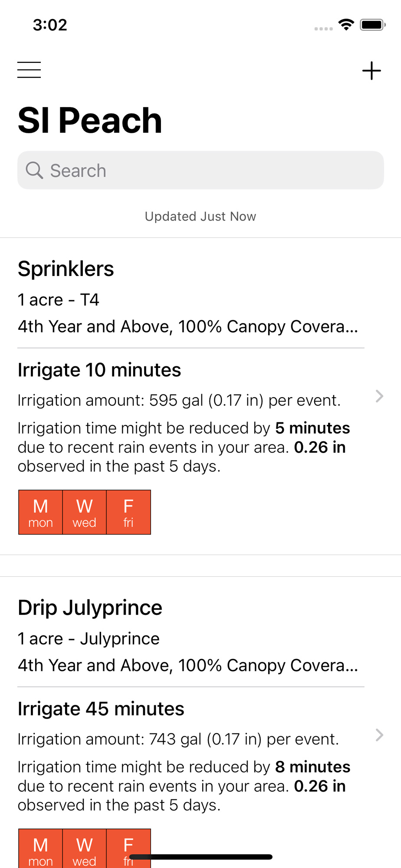Click the Wi-Fi status icon
Viewport: 401px width, 868px height.
pyautogui.click(x=346, y=25)
